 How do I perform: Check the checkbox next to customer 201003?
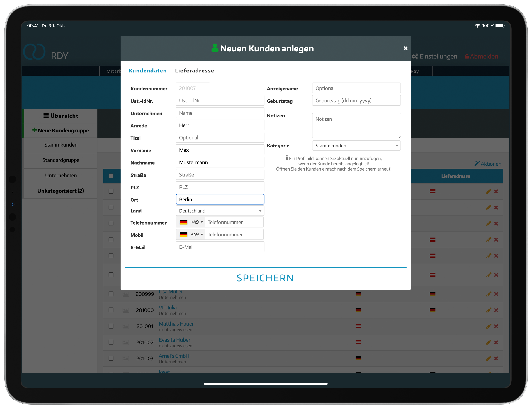(111, 358)
